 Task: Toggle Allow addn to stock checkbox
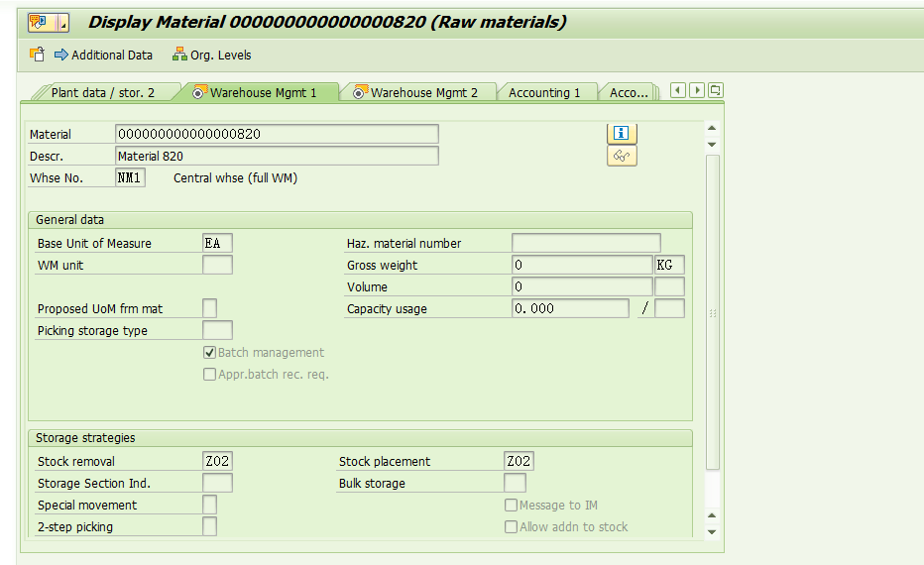pos(511,526)
